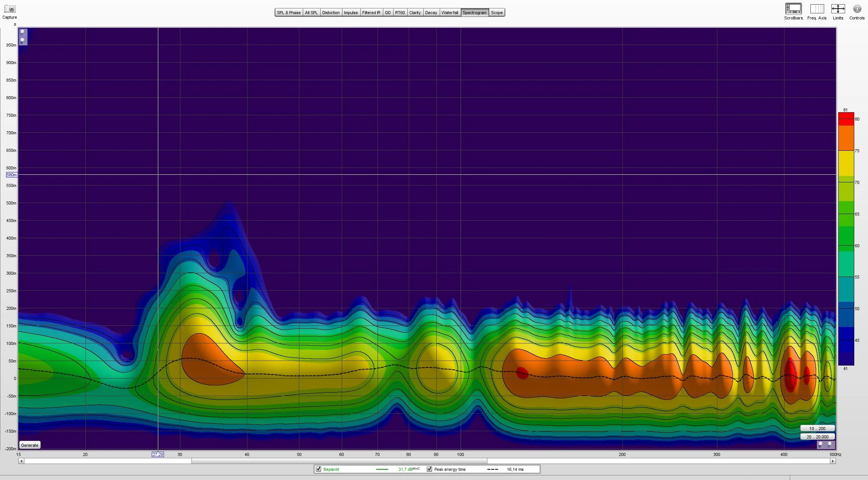Click the 81 colour scale maximum label
Image resolution: width=868 pixels, height=480 pixels.
point(845,110)
